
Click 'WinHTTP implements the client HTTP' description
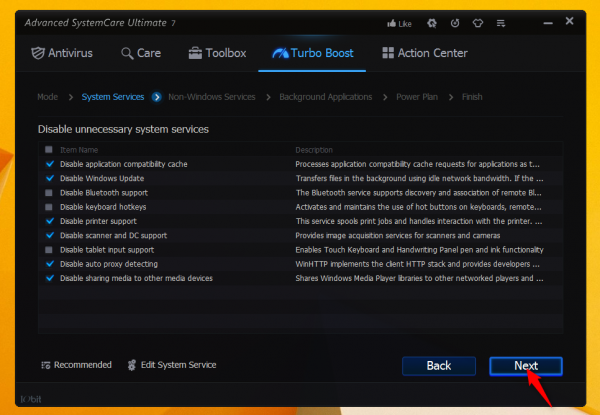point(417,264)
